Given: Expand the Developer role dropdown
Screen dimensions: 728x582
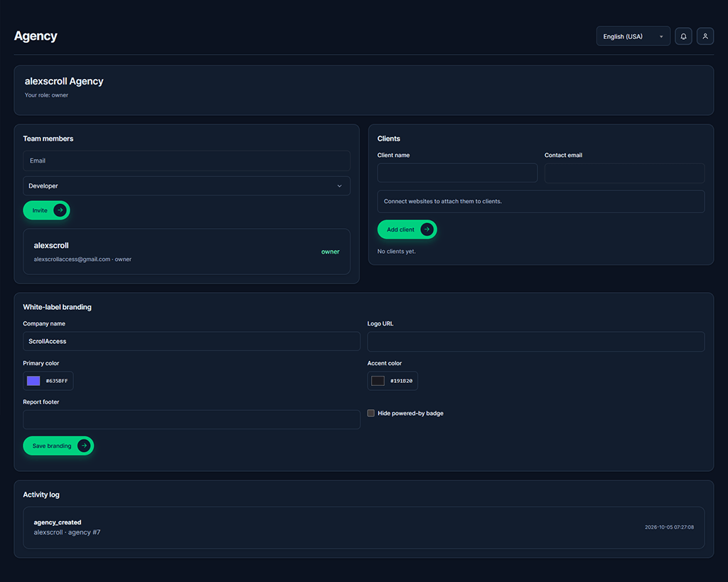Looking at the screenshot, I should point(187,185).
